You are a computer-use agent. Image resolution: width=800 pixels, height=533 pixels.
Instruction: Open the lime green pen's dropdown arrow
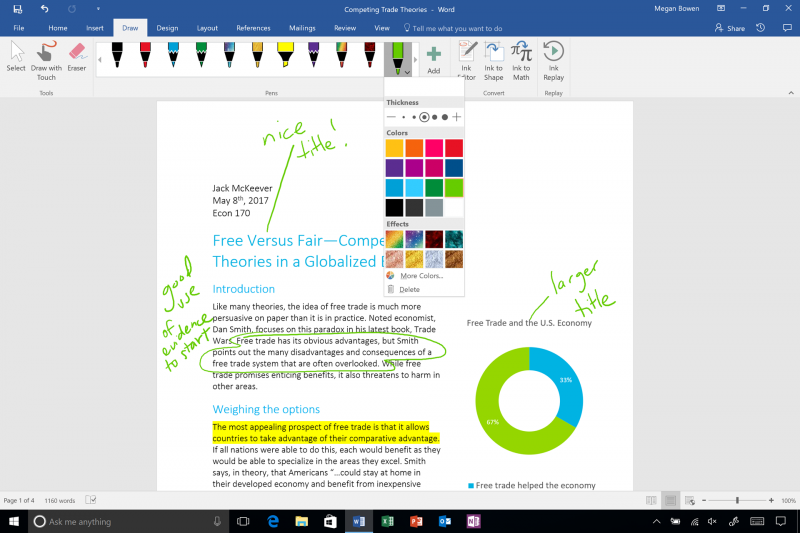click(407, 72)
